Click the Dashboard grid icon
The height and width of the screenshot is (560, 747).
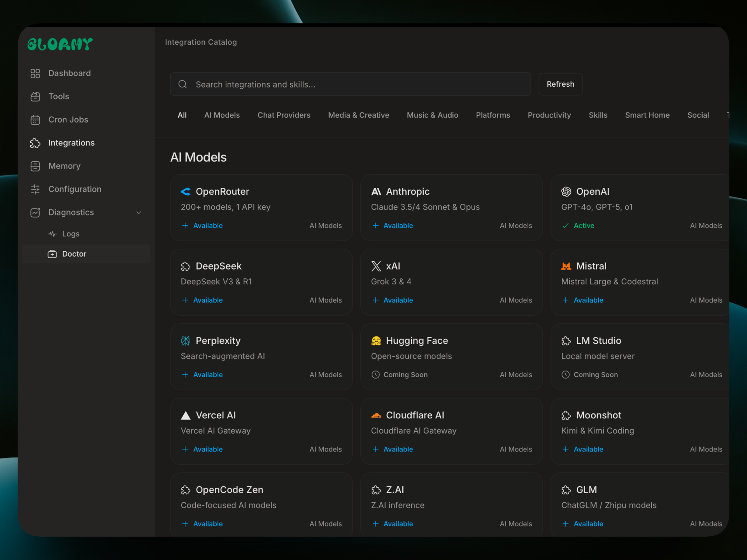pyautogui.click(x=35, y=73)
